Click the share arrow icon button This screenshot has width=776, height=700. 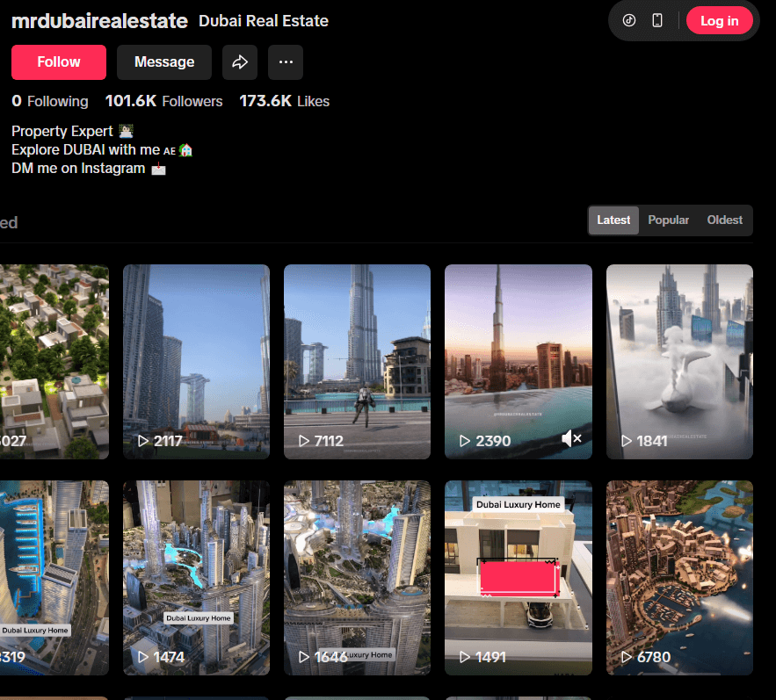[x=240, y=62]
